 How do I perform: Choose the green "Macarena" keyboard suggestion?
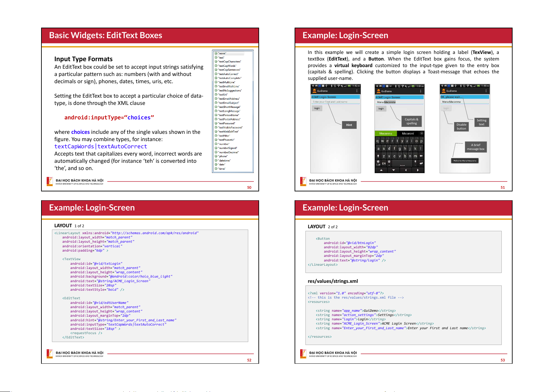click(386, 134)
